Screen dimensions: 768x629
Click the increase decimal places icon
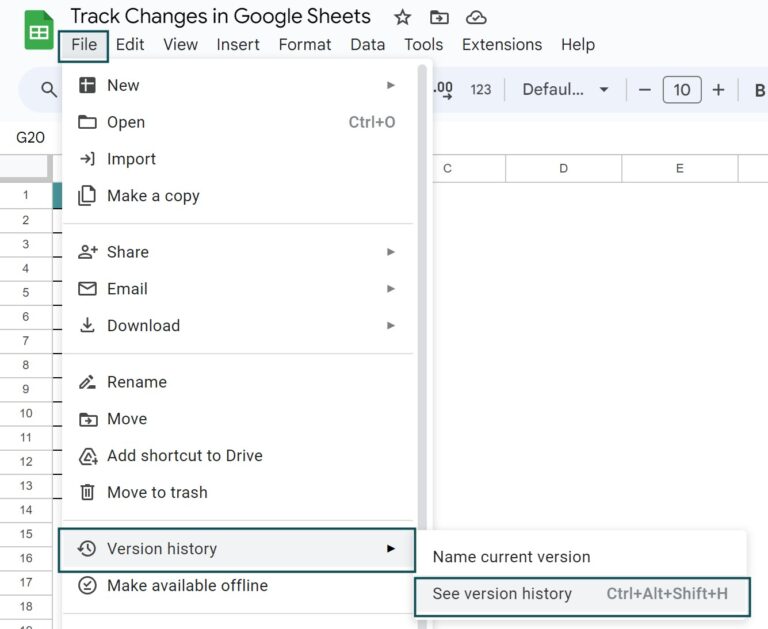click(x=443, y=90)
